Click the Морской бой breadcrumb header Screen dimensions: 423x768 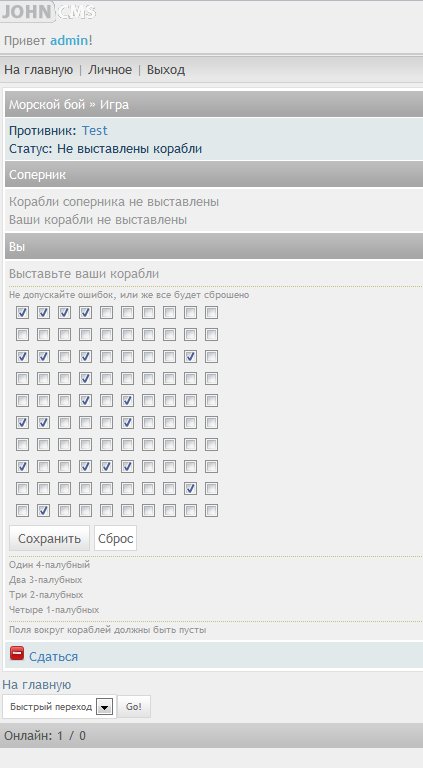(x=47, y=104)
